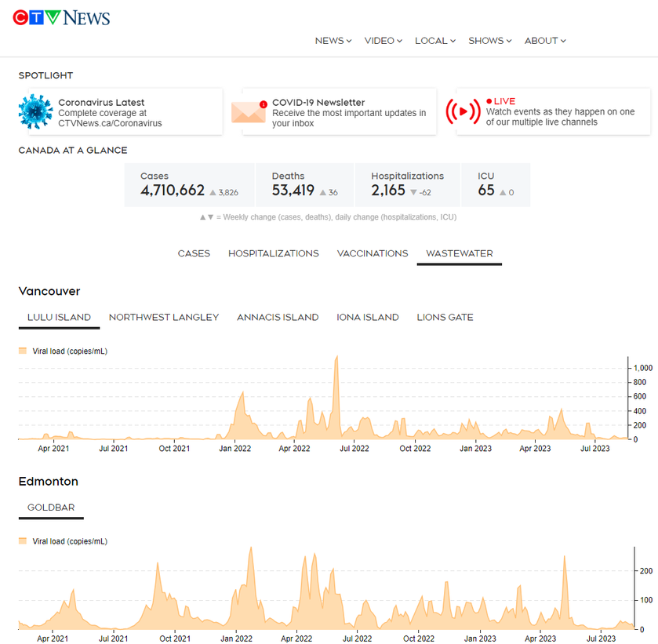Image resolution: width=658 pixels, height=644 pixels.
Task: Switch to ANNACIS ISLAND tab
Action: (278, 318)
